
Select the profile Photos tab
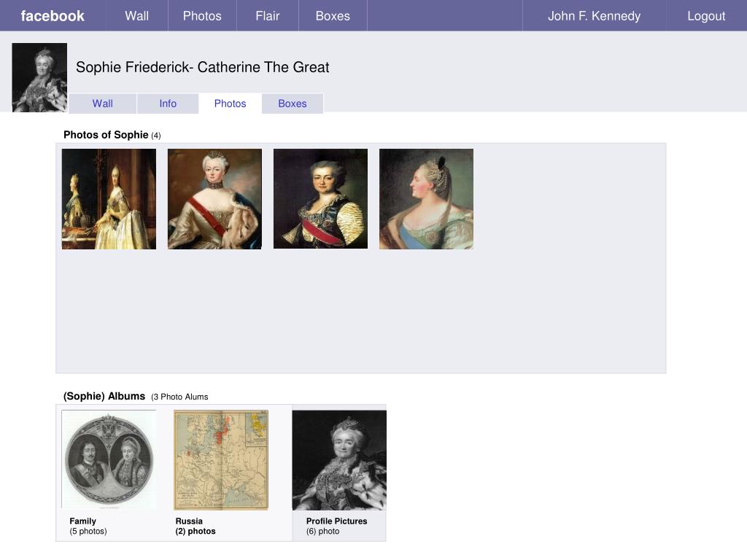tap(230, 104)
